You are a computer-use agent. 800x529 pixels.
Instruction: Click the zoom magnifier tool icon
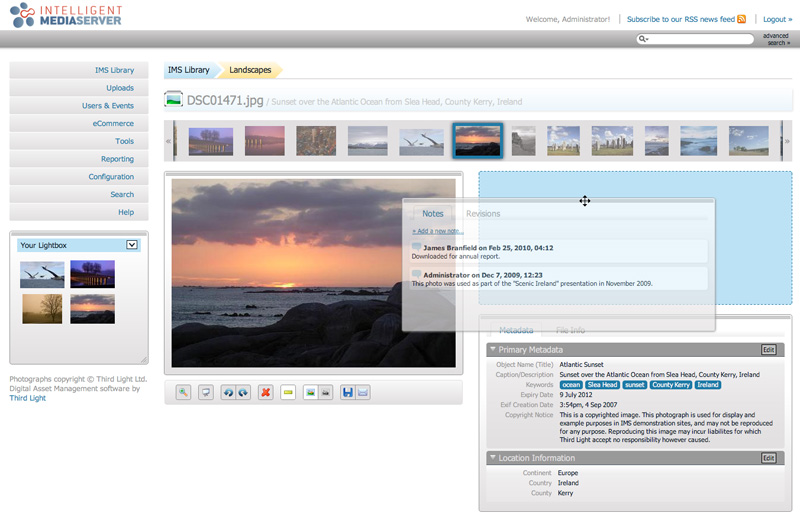pyautogui.click(x=183, y=392)
